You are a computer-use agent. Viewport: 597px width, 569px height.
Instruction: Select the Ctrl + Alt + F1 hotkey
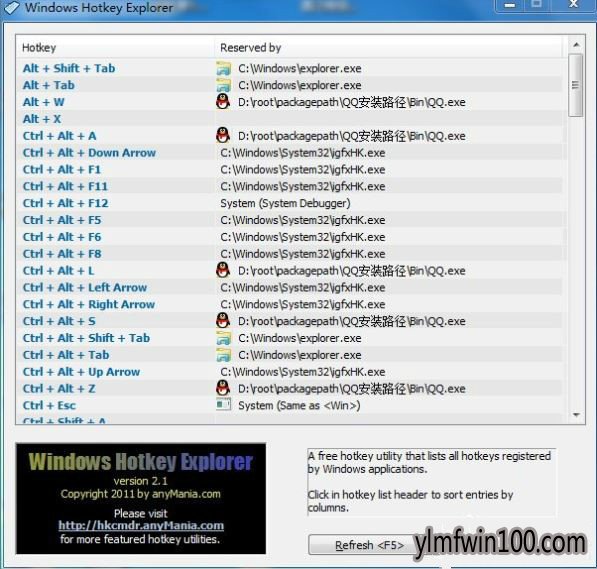click(62, 169)
